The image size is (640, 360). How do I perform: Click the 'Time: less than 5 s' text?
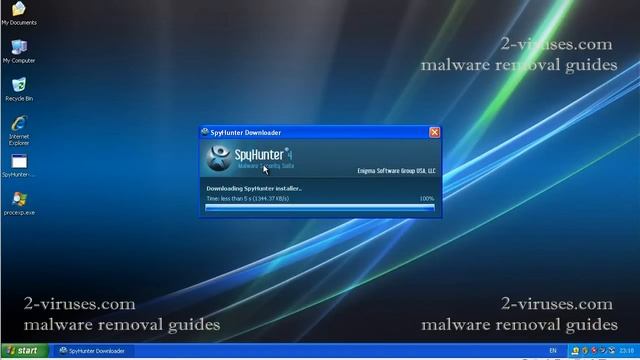point(229,198)
